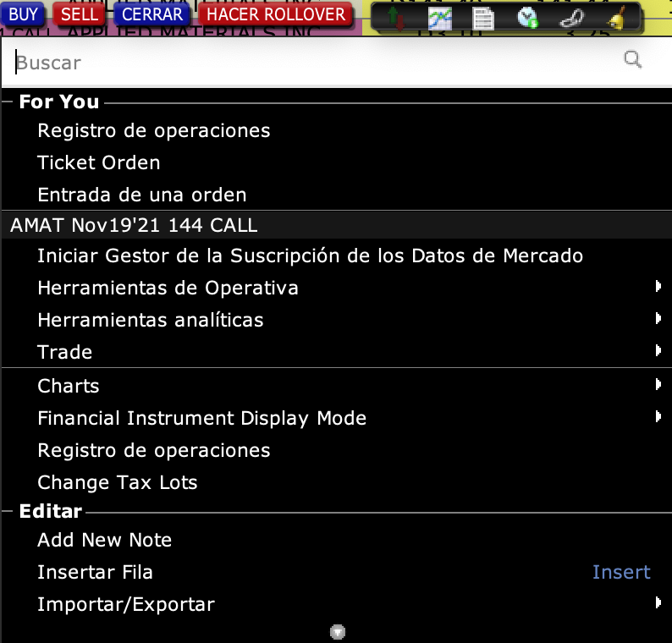672x643 pixels.
Task: Expand the Importar/Exportar submenu
Action: tap(337, 604)
